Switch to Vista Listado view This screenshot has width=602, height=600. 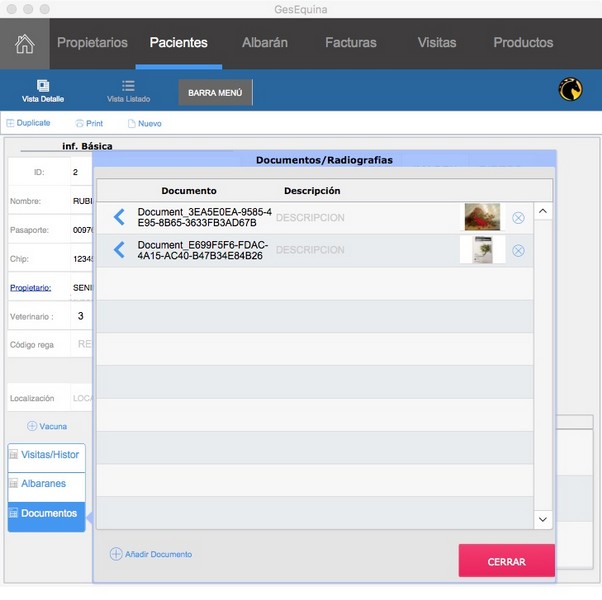(x=128, y=92)
